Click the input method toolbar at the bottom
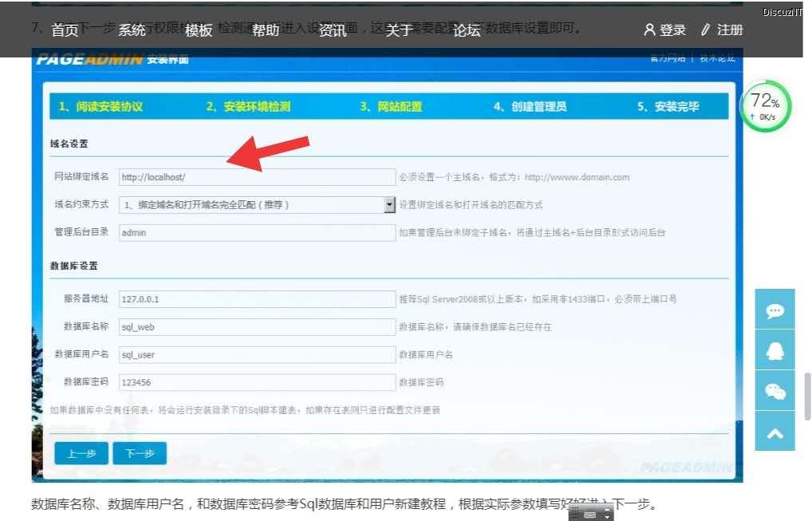 point(591,514)
